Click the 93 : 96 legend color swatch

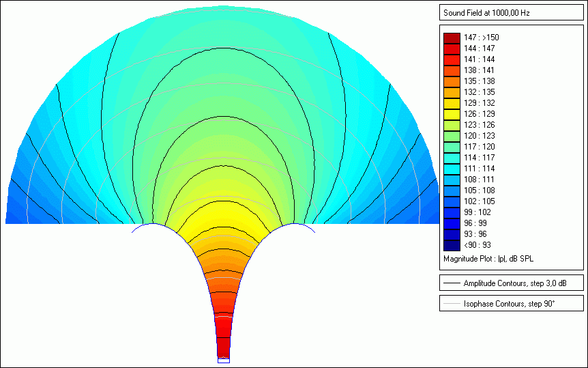pos(452,234)
